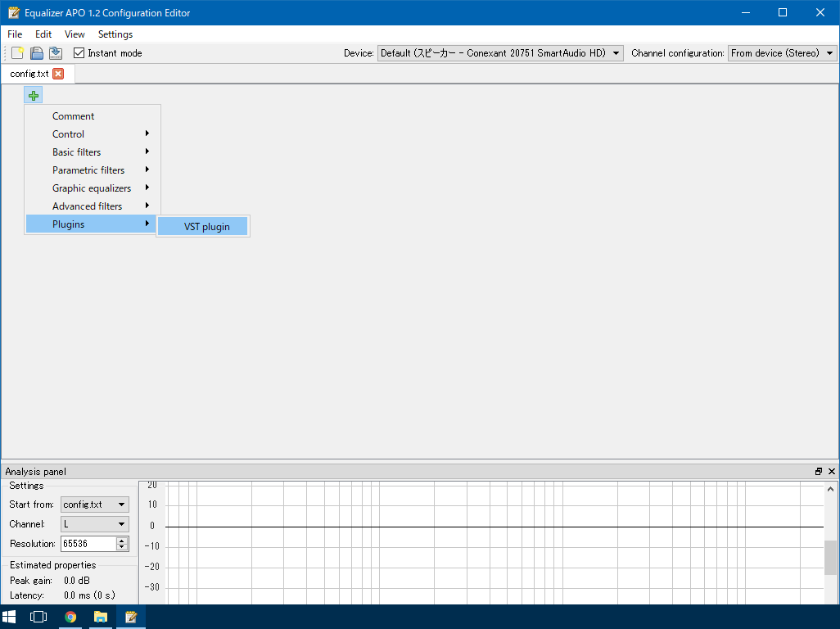Increase the Resolution value using up arrow
840x629 pixels.
pos(122,540)
